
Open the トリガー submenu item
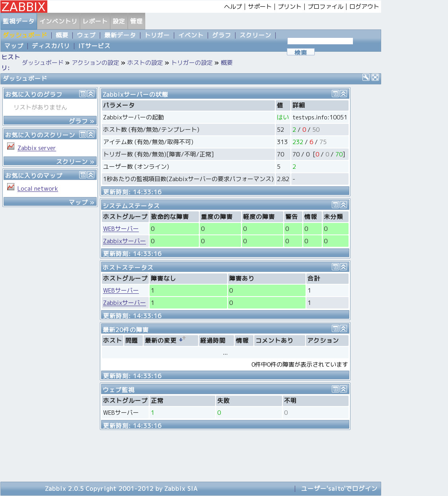tap(157, 35)
